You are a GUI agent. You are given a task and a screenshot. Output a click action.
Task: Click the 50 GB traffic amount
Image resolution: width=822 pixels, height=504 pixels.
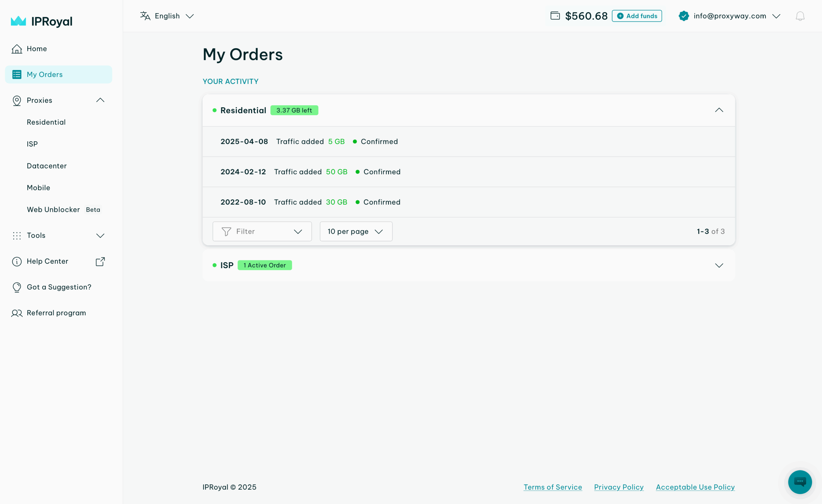[336, 172]
